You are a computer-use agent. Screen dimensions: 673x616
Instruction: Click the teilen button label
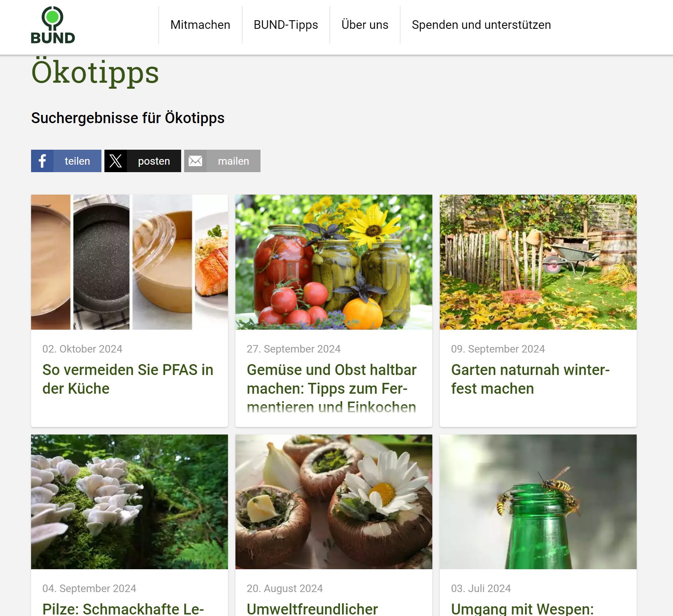pos(77,161)
